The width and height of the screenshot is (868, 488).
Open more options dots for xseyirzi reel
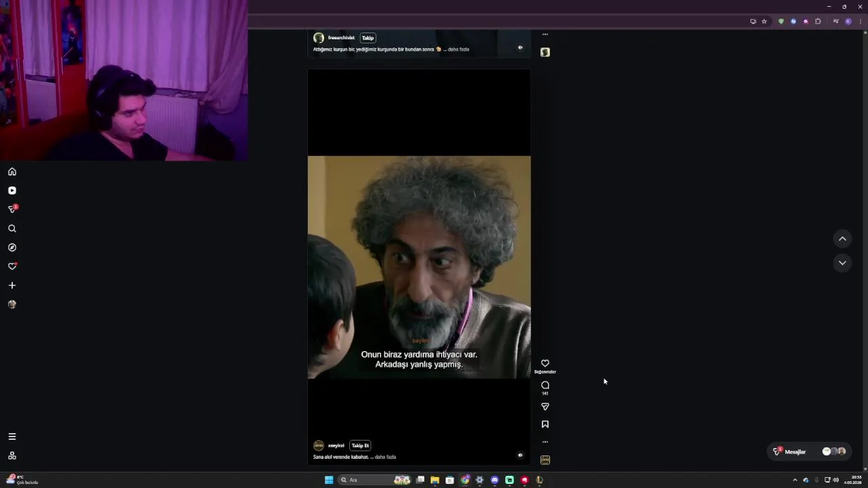(545, 442)
